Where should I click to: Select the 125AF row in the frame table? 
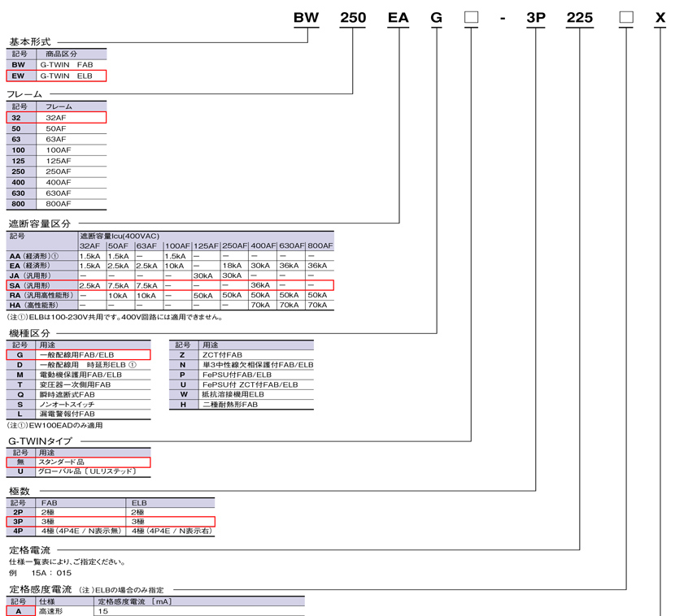pos(56,160)
